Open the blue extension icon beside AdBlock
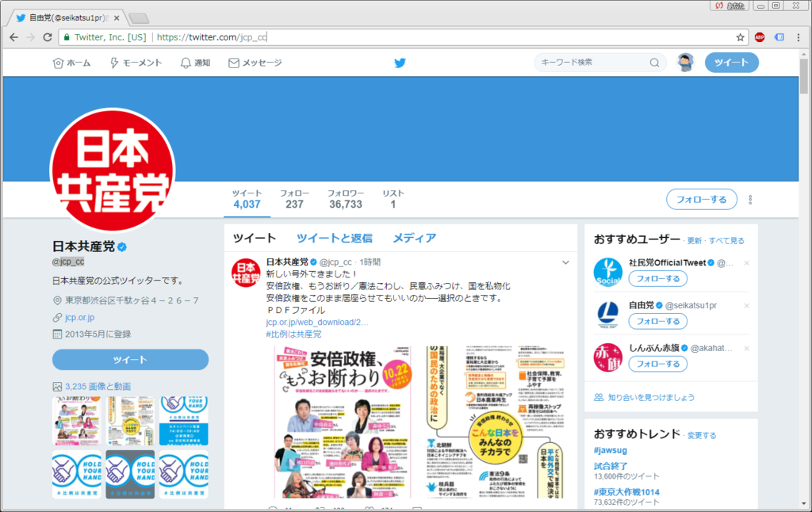 779,37
